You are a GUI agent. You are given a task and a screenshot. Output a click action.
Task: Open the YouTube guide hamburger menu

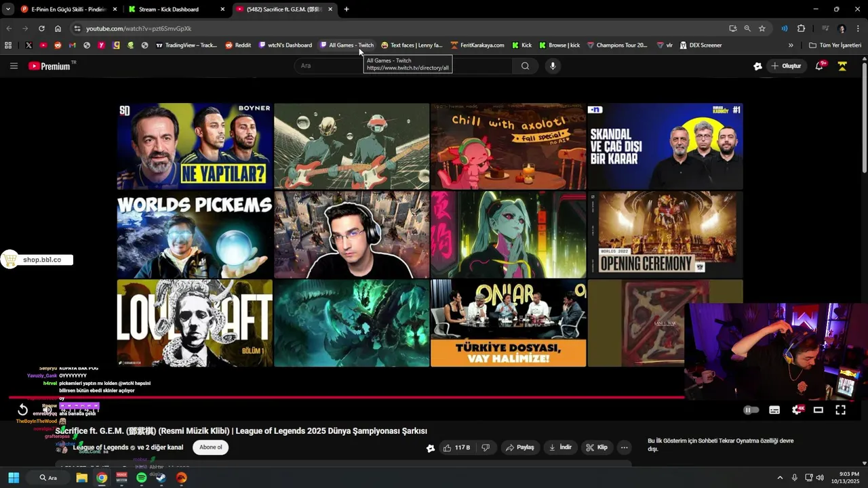[x=14, y=66]
